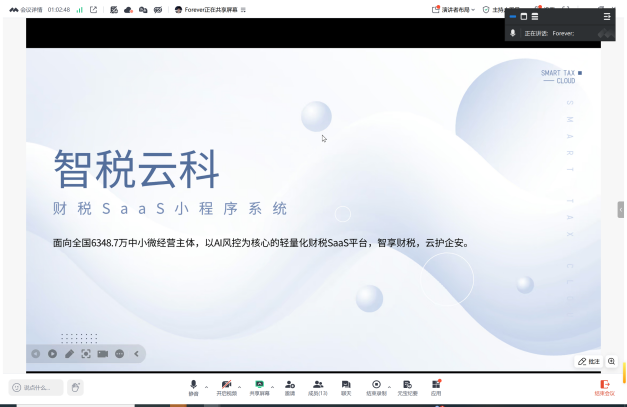The image size is (627, 407).
Task: Show the members list
Action: click(318, 387)
